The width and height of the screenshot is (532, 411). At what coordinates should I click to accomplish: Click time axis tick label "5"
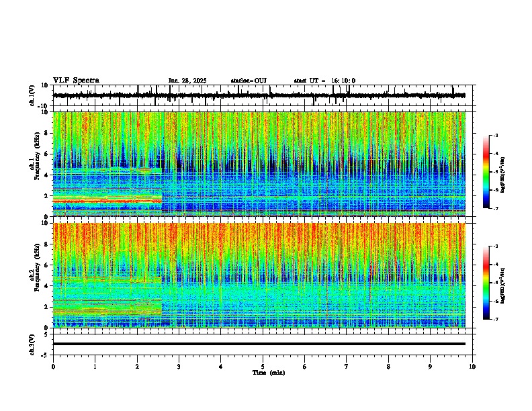point(263,367)
